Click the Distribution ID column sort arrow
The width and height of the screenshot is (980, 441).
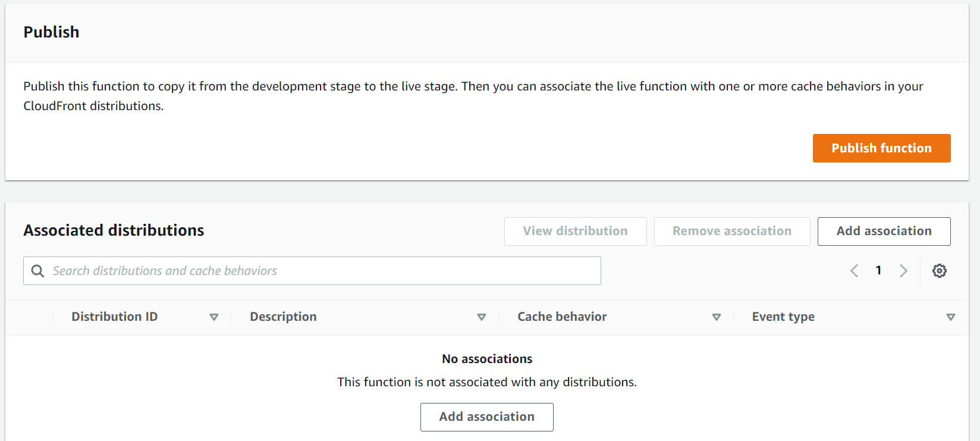point(214,317)
